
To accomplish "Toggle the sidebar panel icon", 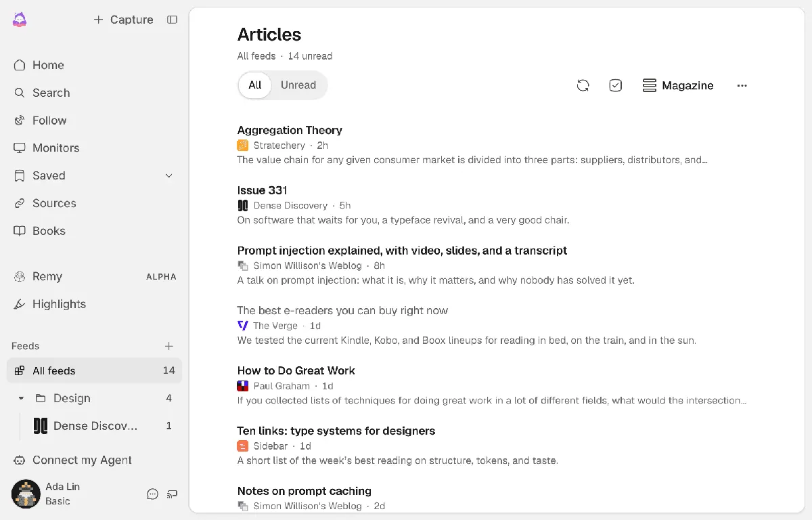I will [173, 20].
